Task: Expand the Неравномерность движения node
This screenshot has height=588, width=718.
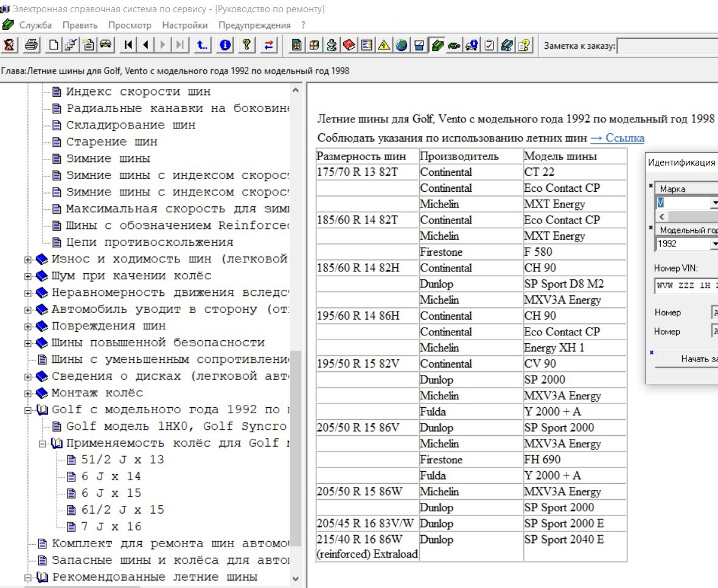Action: click(28, 293)
